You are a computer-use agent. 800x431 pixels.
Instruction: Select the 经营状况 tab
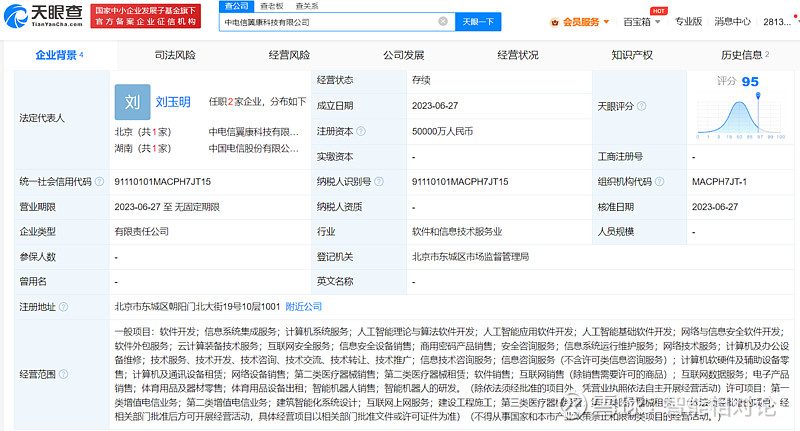click(518, 55)
